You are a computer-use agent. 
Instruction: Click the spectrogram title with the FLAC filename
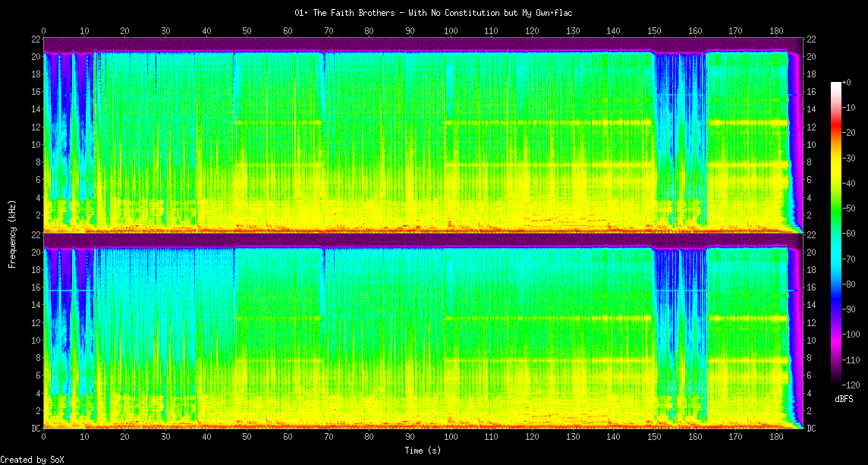[x=432, y=13]
